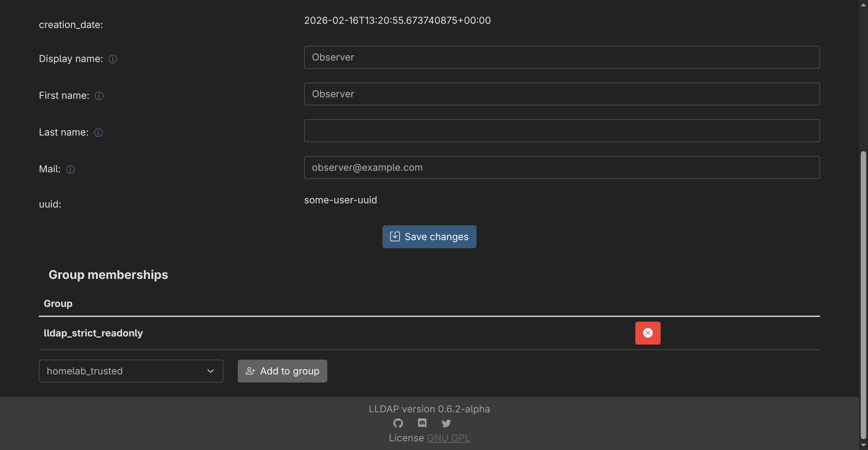Click the First name info icon

pos(99,96)
